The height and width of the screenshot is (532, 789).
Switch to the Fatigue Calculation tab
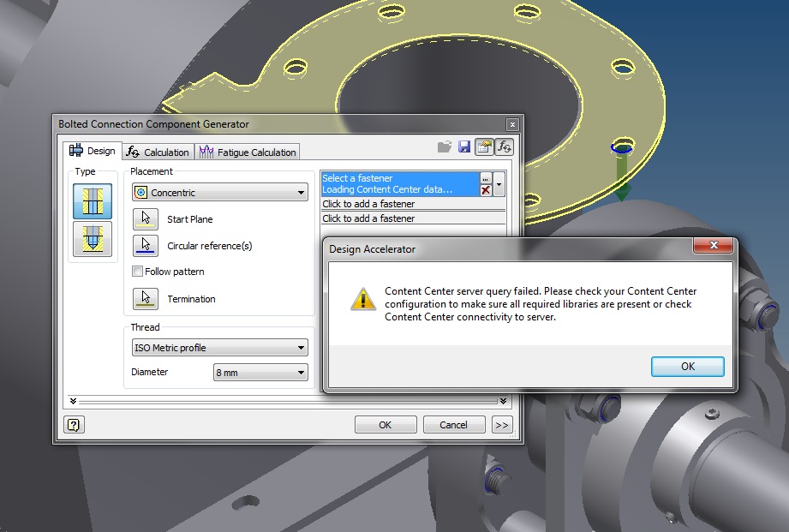(248, 152)
